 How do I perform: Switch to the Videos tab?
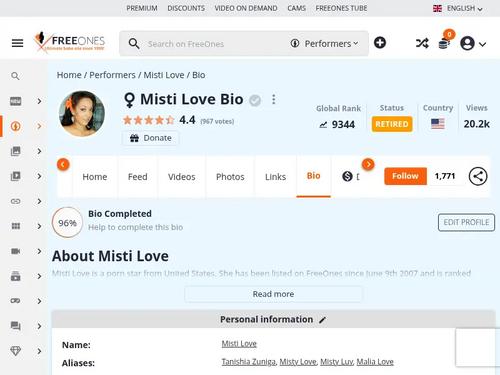click(x=181, y=177)
